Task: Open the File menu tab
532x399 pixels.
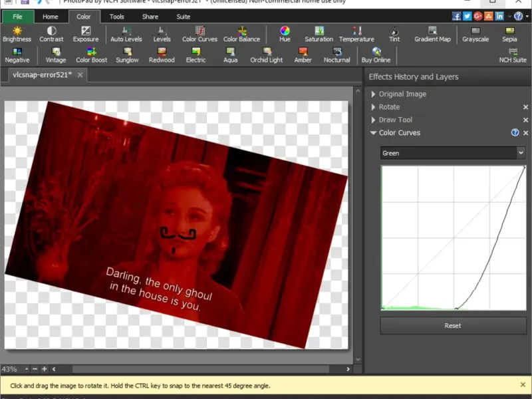Action: point(17,17)
